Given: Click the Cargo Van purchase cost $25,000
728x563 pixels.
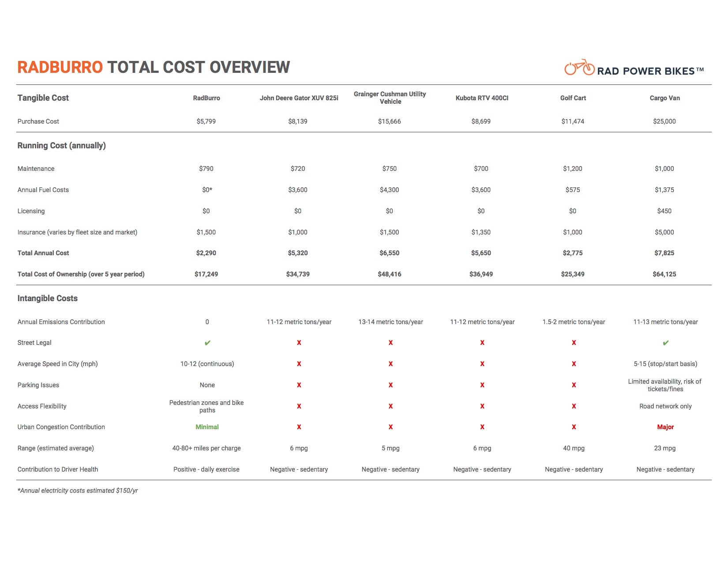Looking at the screenshot, I should tap(664, 121).
